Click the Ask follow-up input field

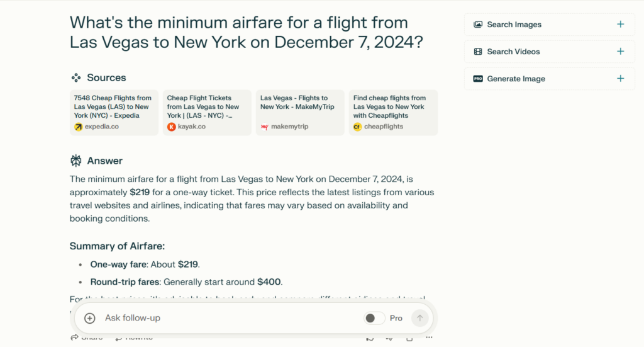point(230,318)
